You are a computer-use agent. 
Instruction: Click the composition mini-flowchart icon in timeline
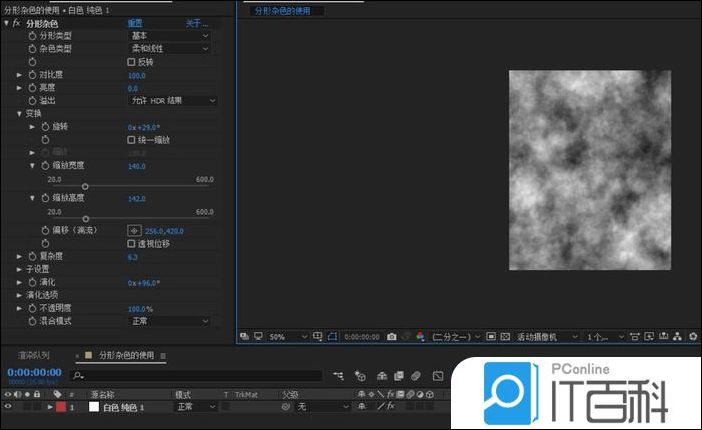pyautogui.click(x=341, y=376)
